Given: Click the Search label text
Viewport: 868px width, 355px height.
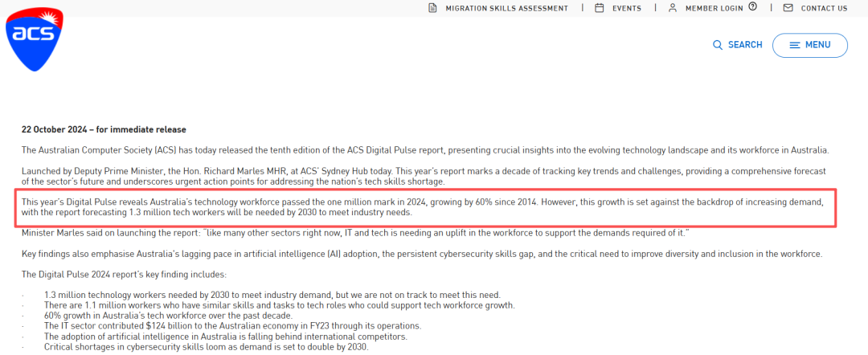Looking at the screenshot, I should coord(745,45).
